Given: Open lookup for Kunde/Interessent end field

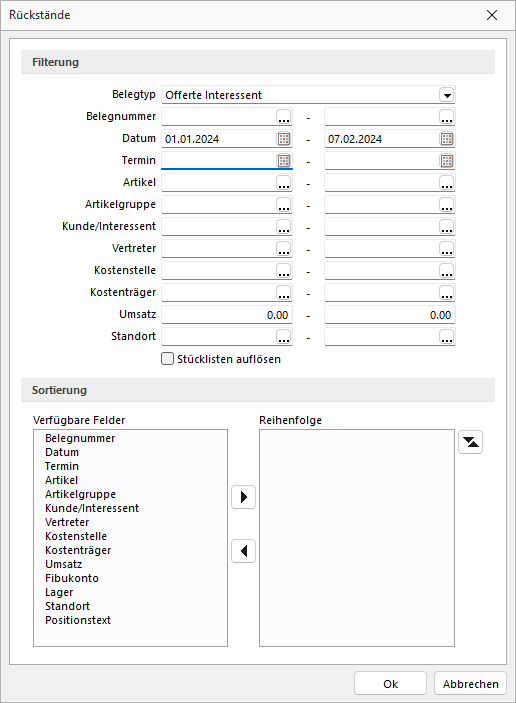Looking at the screenshot, I should point(447,227).
